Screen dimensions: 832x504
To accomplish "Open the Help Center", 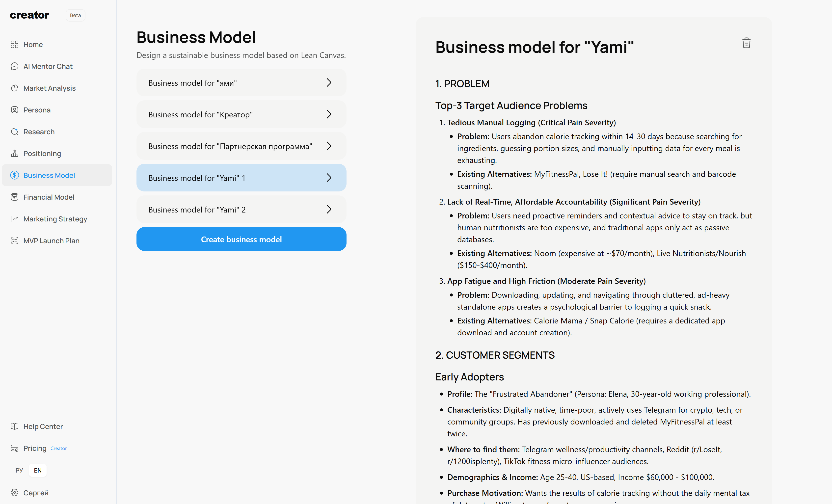I will click(x=43, y=426).
